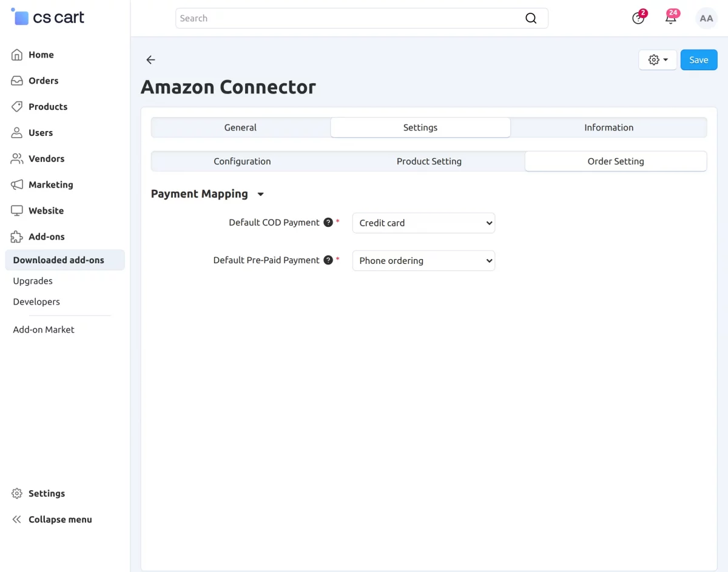Click the Website monitor icon
Image resolution: width=728 pixels, height=572 pixels.
click(x=17, y=211)
